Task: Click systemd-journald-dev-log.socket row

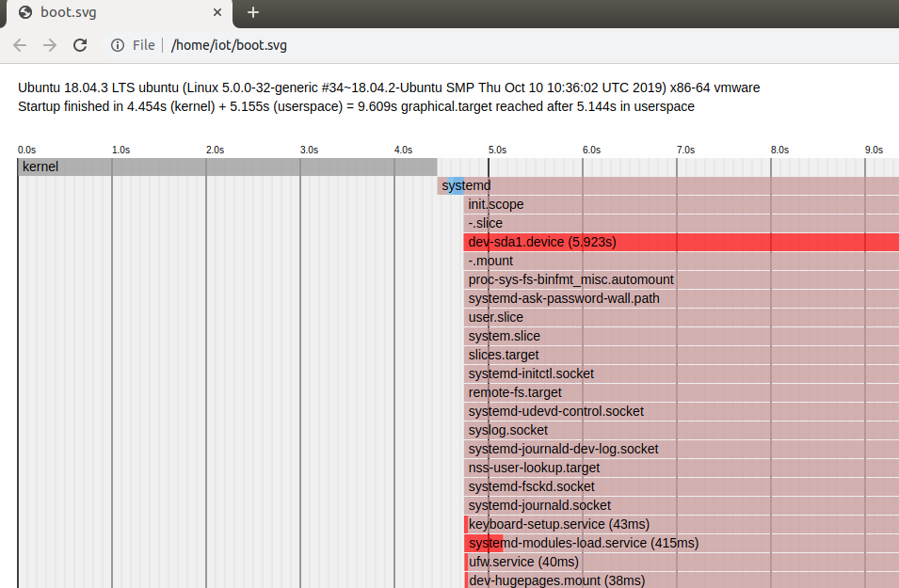Action: click(682, 450)
